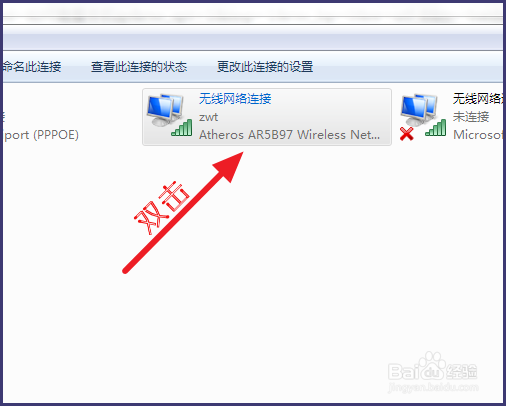Screen dimensions: 506x406
Task: Click the computer icon of the 未连接 wireless connection
Action: tap(419, 110)
